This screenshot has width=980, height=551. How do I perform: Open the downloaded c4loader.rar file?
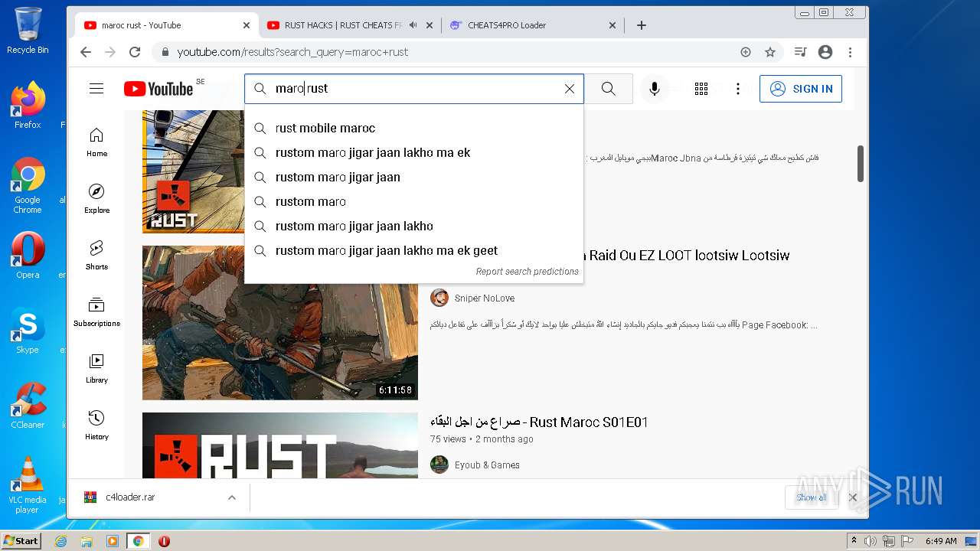[130, 497]
